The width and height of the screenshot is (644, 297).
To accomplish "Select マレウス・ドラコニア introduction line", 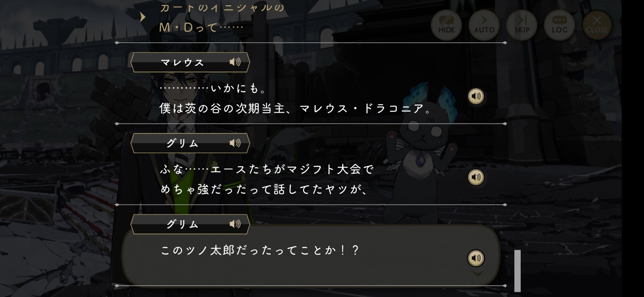I will [x=295, y=109].
